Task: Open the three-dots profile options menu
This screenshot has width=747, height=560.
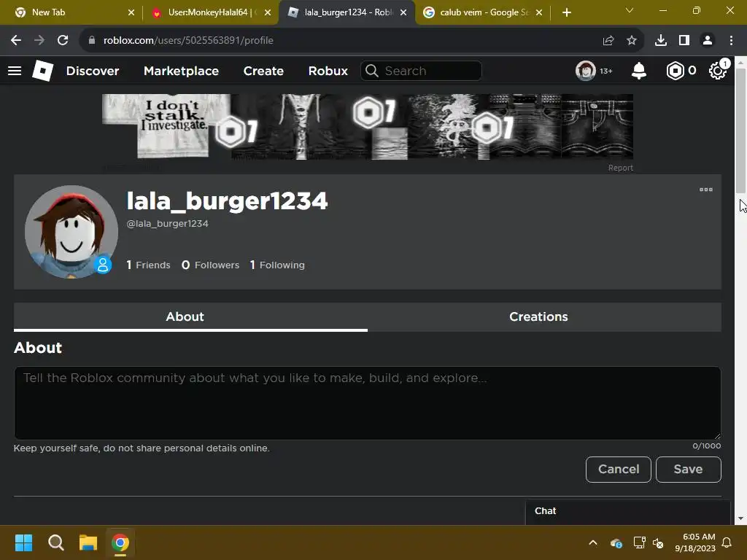Action: pyautogui.click(x=706, y=190)
